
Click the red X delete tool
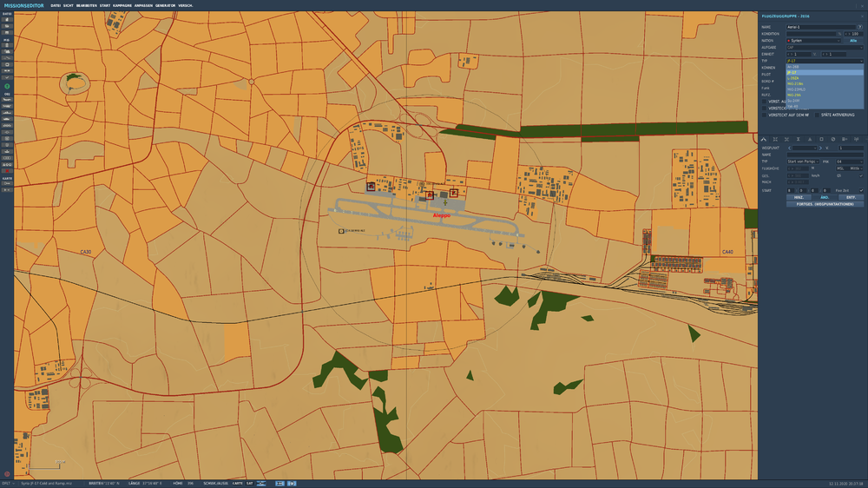7,170
